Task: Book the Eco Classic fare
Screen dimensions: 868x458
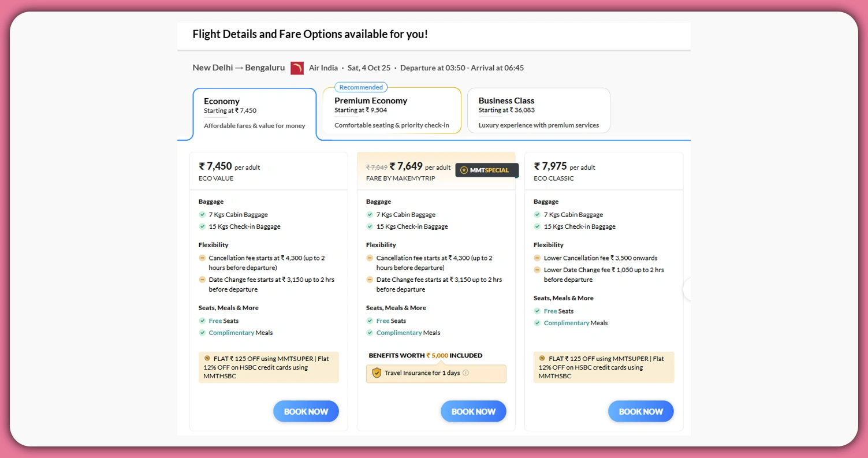Action: click(640, 411)
